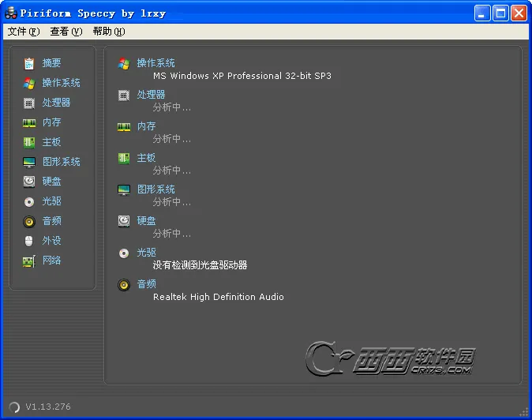Click the 外设 mouse icon in sidebar
The width and height of the screenshot is (532, 420).
pos(29,241)
